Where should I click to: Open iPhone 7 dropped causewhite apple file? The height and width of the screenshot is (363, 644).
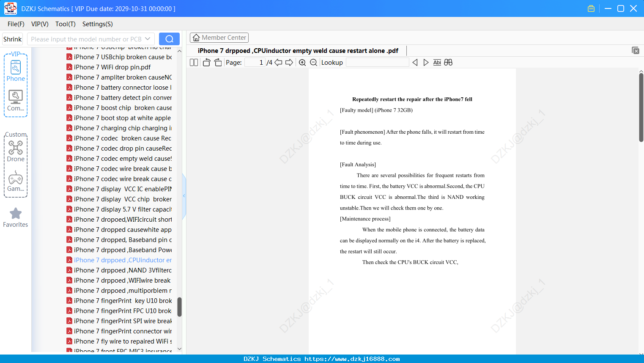[x=119, y=230]
